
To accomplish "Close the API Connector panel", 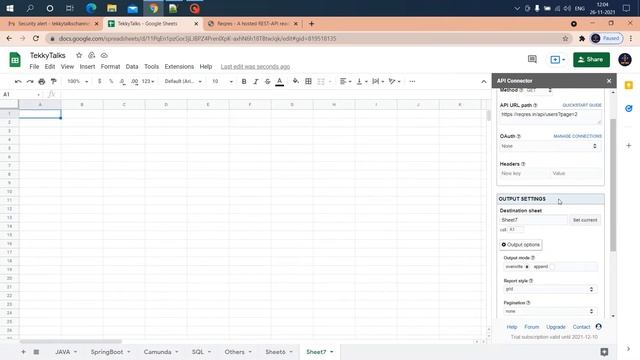I will 609,81.
